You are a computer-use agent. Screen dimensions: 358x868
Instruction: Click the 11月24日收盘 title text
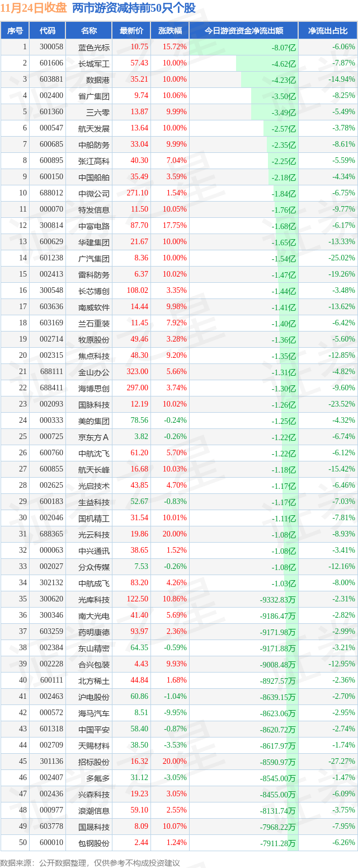(34, 8)
